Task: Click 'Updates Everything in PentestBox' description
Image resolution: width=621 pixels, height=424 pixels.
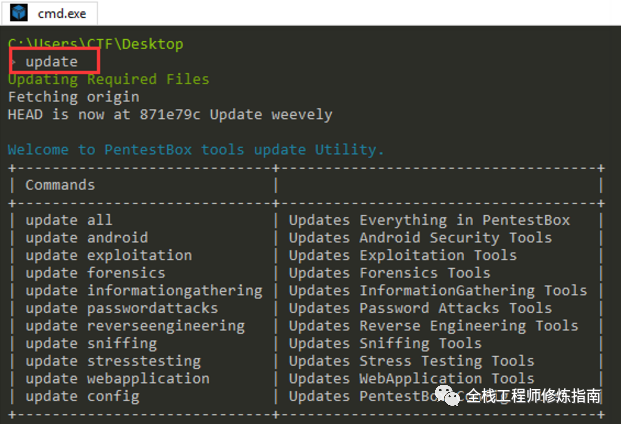Action: (x=429, y=220)
